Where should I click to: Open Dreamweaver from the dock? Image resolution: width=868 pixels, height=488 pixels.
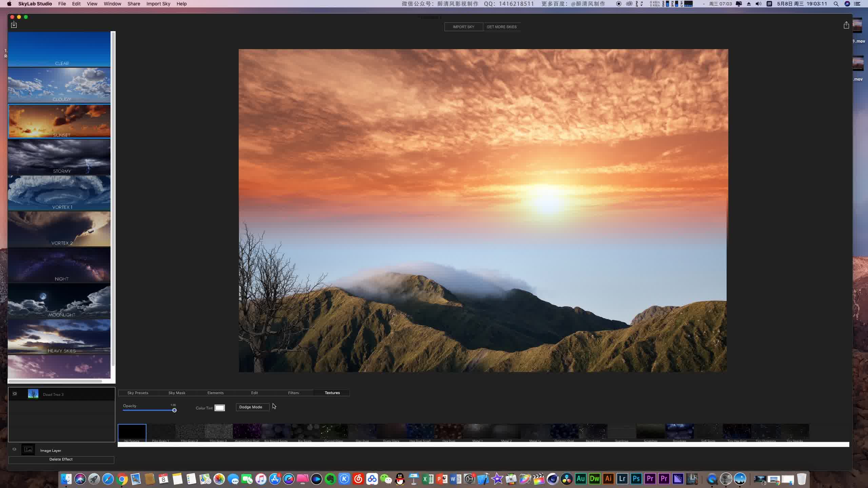[x=594, y=479]
